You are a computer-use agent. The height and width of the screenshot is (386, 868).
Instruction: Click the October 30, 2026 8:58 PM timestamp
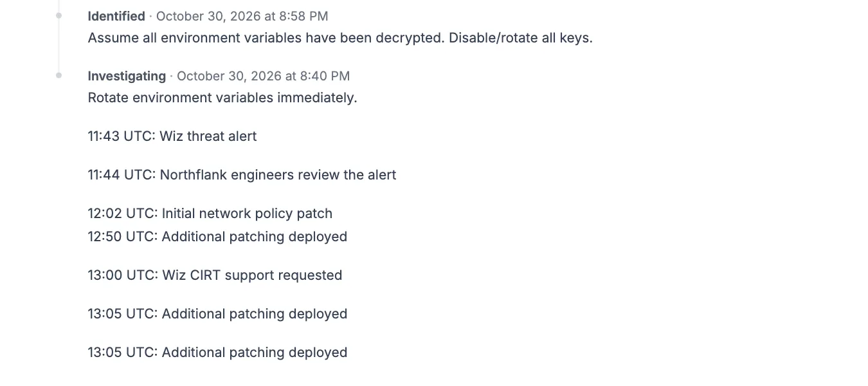tap(242, 16)
